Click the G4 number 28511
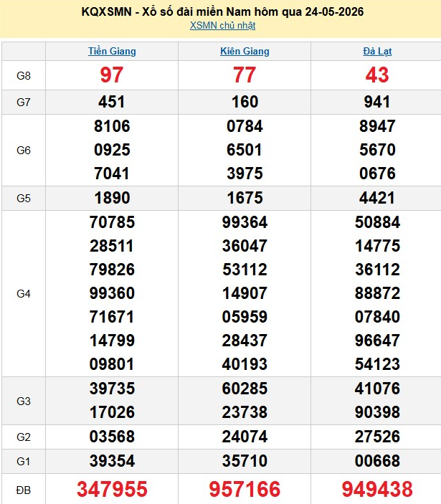This screenshot has width=441, height=504. (x=112, y=246)
